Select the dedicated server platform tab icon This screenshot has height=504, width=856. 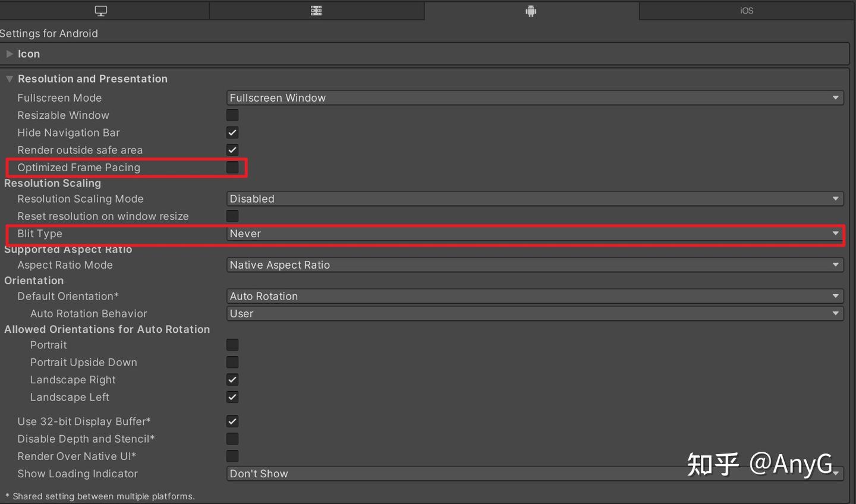(x=316, y=11)
